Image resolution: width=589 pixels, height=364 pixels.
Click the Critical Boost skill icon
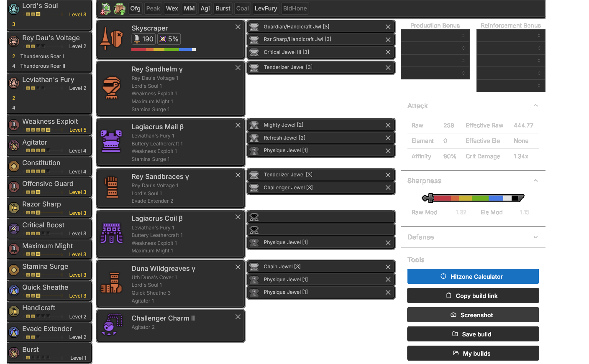(x=14, y=228)
